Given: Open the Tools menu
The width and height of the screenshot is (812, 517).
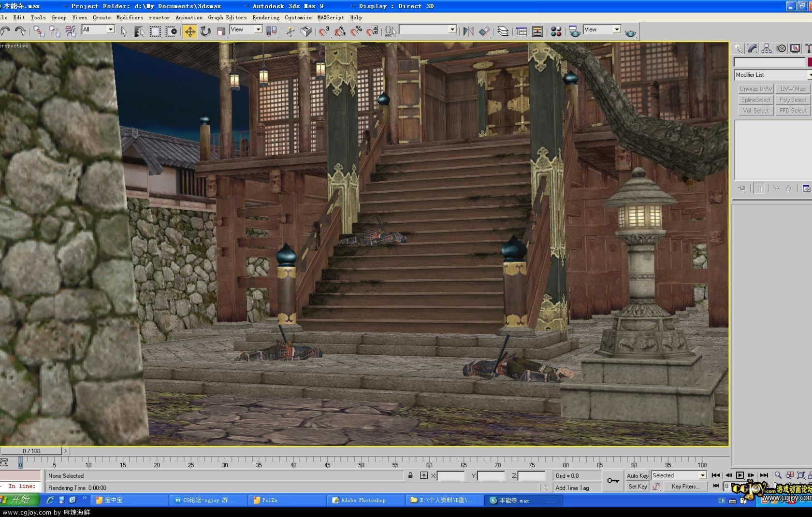Looking at the screenshot, I should [x=38, y=17].
